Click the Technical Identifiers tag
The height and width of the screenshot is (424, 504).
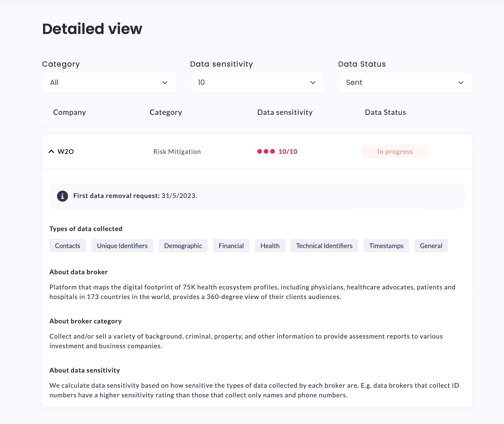coord(324,246)
